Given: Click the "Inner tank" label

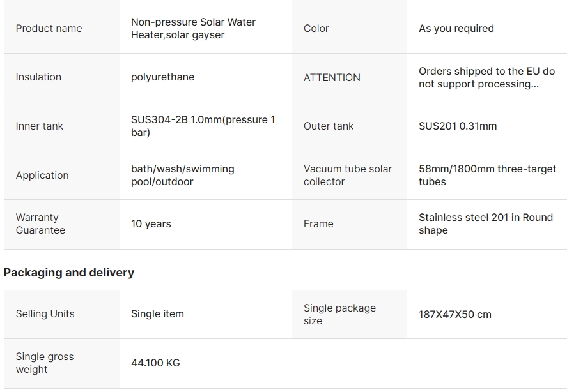Looking at the screenshot, I should (39, 126).
